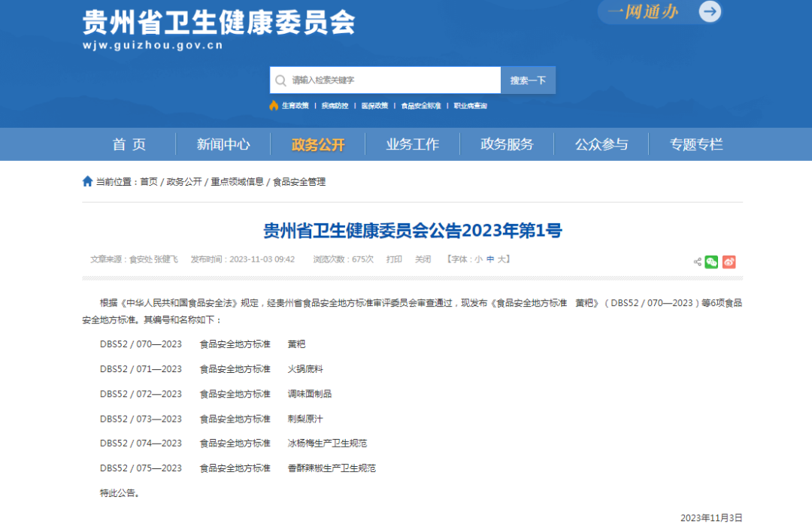Click the flame hot-topics icon
Viewport: 812px width, 530px height.
point(274,105)
